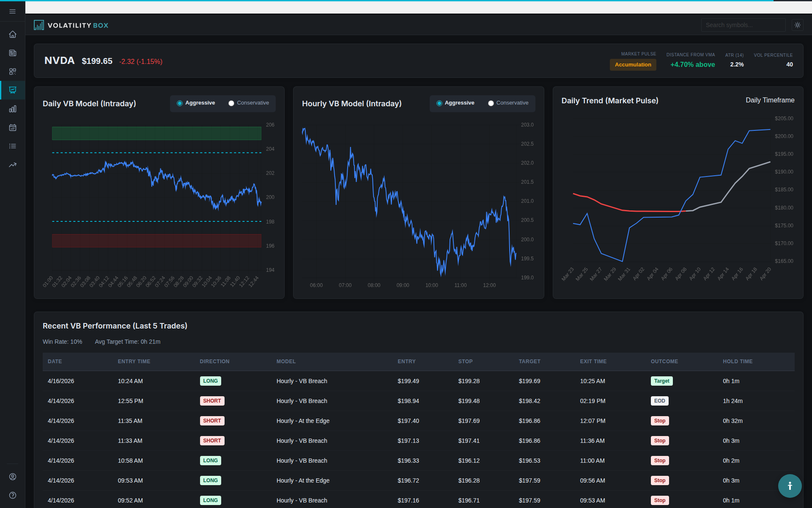Select Aggressive for Daily VB Model
The width and height of the screenshot is (812, 508).
point(196,103)
